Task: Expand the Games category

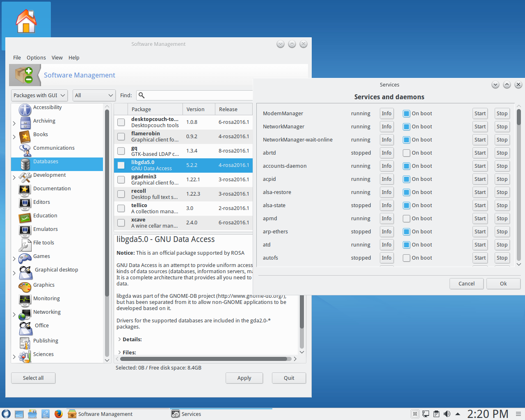Action: coord(14,259)
